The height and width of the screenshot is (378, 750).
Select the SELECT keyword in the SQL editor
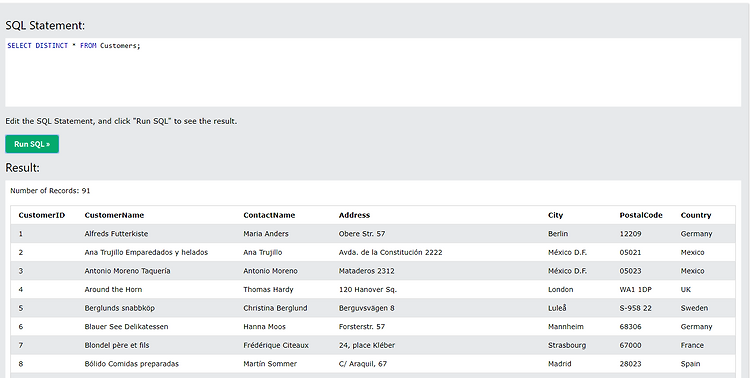[20, 46]
